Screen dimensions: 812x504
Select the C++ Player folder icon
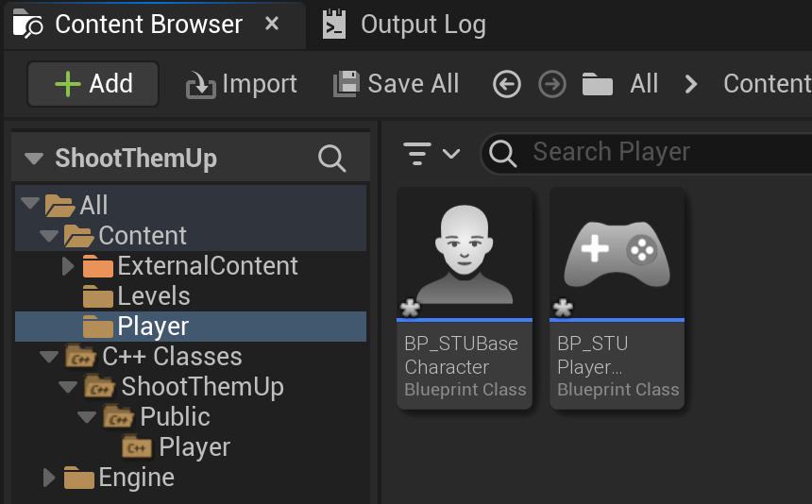tap(137, 446)
